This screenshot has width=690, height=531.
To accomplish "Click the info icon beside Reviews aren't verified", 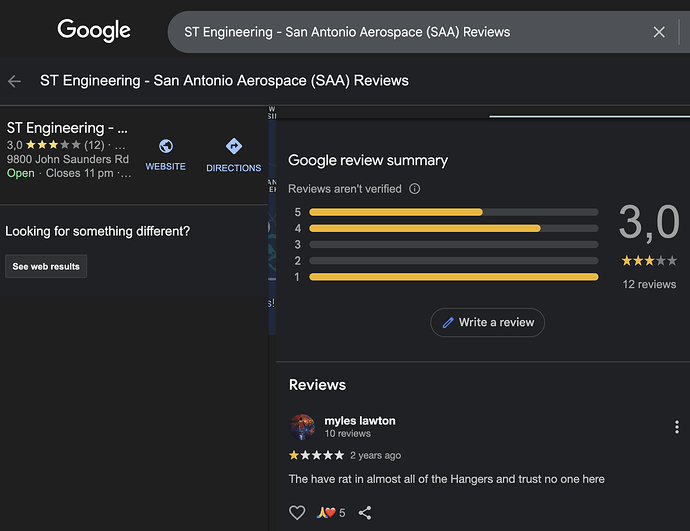I will point(415,188).
